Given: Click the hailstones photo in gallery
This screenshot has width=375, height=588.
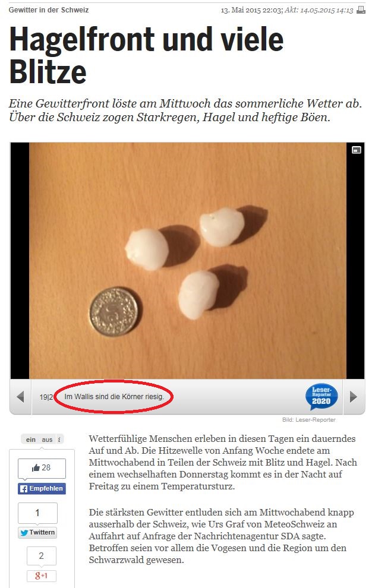Looking at the screenshot, I should pyautogui.click(x=188, y=261).
